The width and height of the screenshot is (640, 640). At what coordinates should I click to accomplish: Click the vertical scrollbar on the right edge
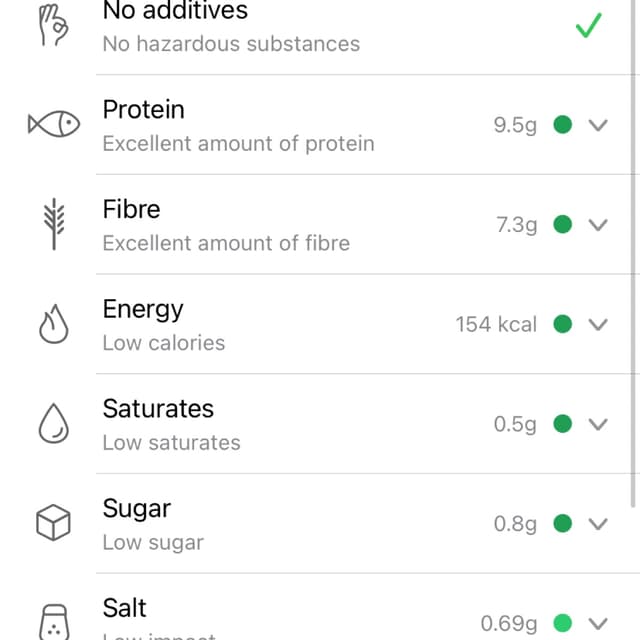(x=633, y=253)
